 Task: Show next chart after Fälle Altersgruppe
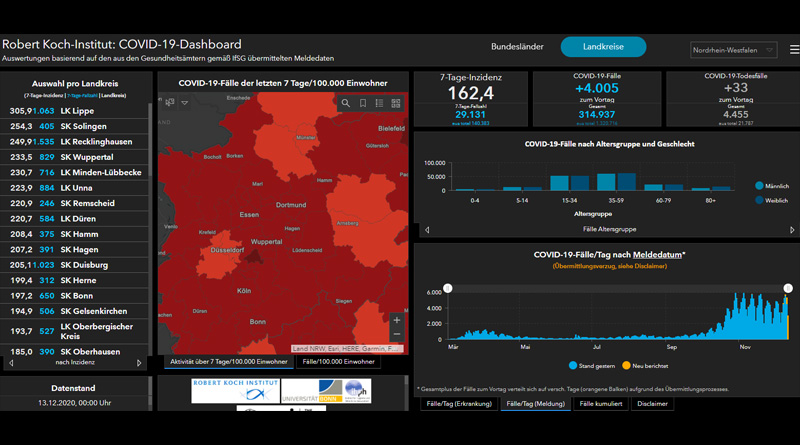click(792, 230)
